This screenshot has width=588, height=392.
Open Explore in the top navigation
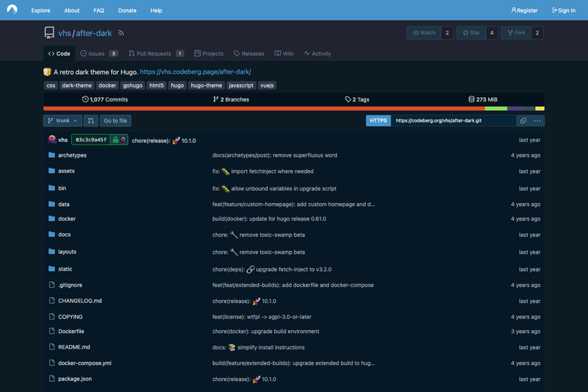point(40,10)
